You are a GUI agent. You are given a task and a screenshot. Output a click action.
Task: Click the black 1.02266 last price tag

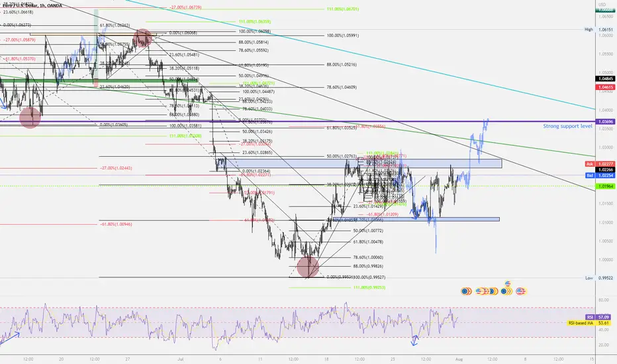point(606,169)
